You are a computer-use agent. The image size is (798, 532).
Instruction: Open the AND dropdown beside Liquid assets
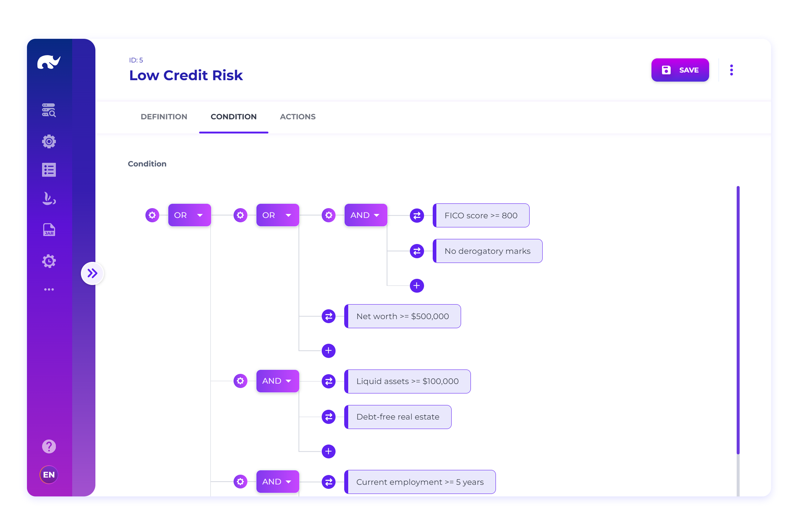288,381
